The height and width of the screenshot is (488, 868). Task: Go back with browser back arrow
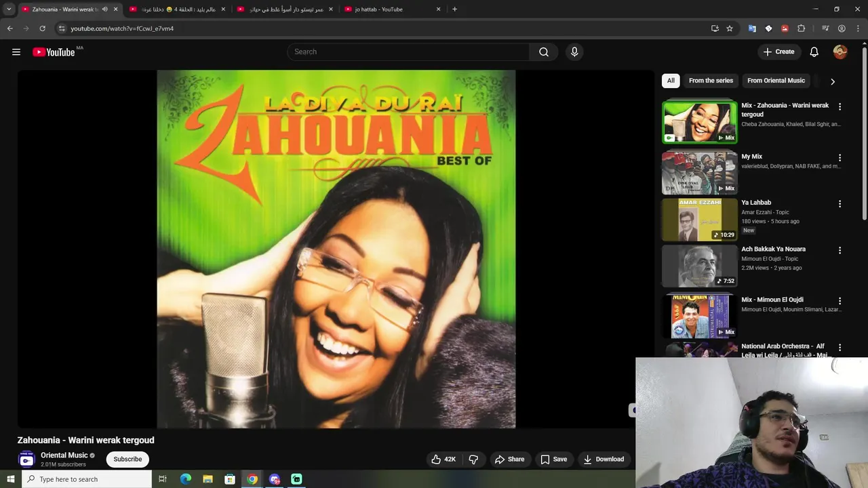[x=9, y=28]
